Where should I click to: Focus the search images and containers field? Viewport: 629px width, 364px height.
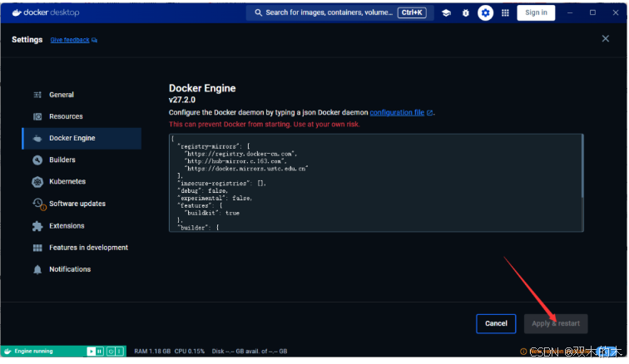tap(339, 12)
